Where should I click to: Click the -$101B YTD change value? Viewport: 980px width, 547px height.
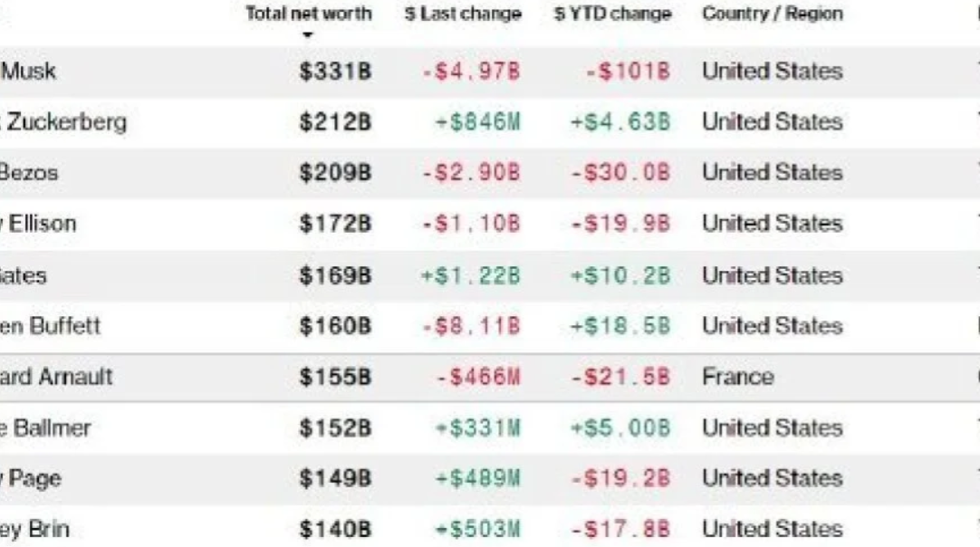tap(629, 72)
